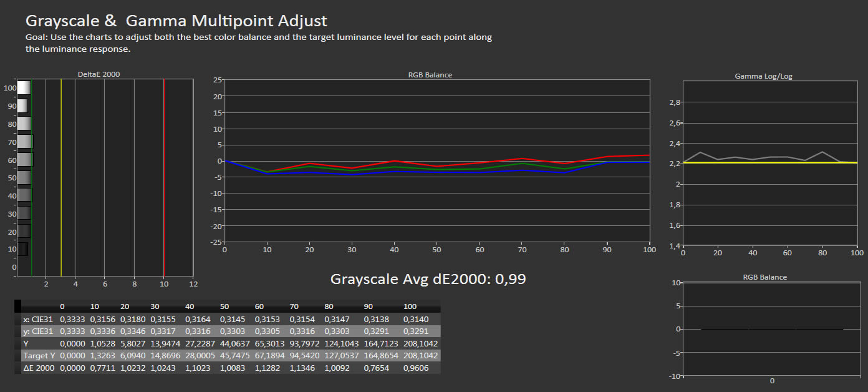868x392 pixels.
Task: Click the 'Grayscale Avg dE2000: 0,99' readout
Action: [428, 279]
